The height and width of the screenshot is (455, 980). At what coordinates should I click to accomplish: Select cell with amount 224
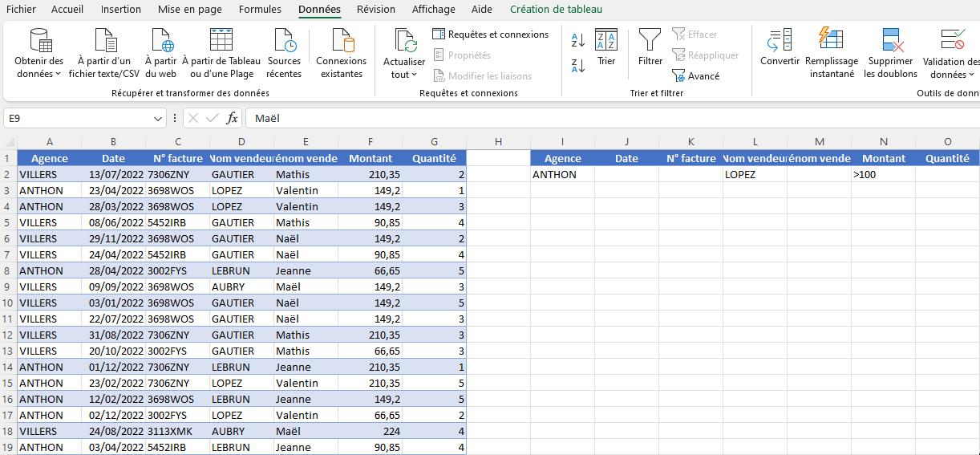pos(370,431)
